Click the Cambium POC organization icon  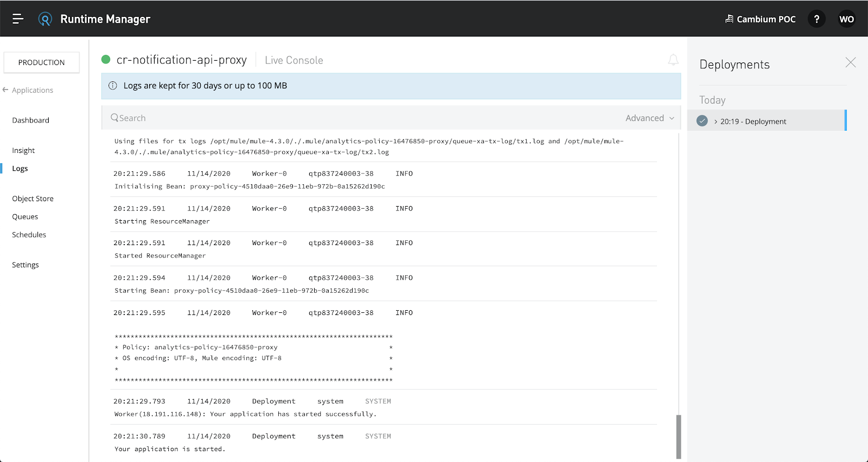(x=729, y=19)
